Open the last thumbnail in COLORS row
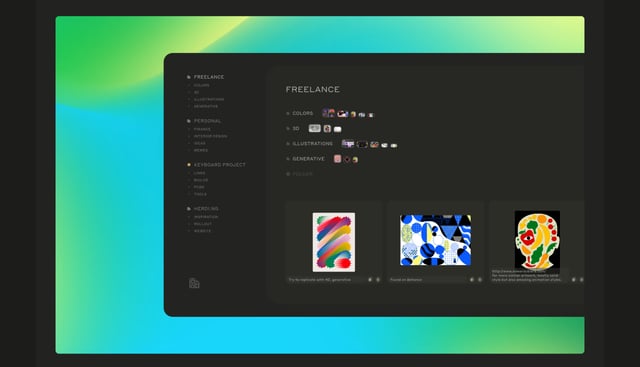 tap(371, 115)
